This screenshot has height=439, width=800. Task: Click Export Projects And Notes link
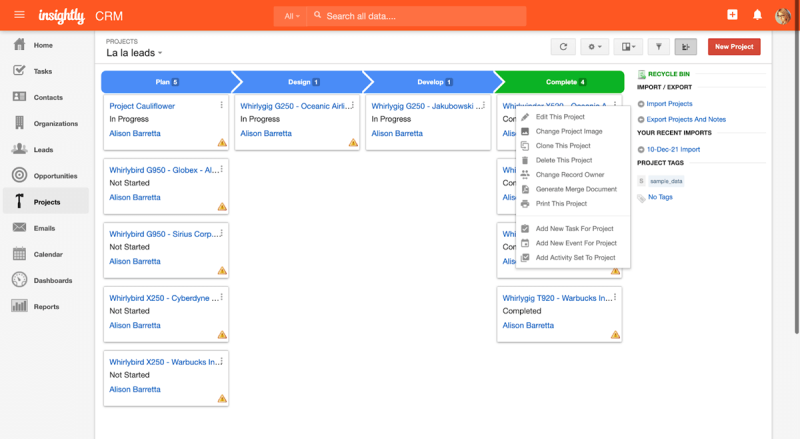pos(686,119)
